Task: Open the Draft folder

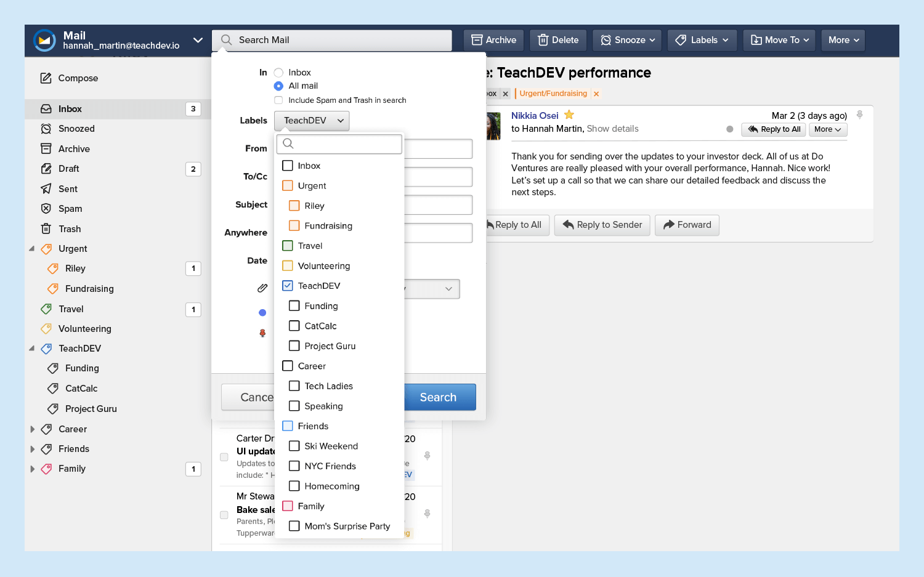Action: coord(68,169)
